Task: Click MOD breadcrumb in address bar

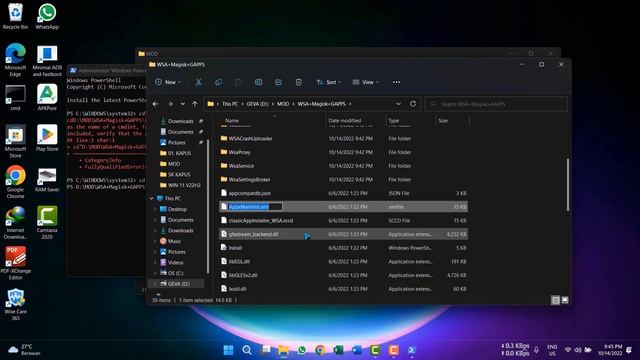Action: coord(283,104)
